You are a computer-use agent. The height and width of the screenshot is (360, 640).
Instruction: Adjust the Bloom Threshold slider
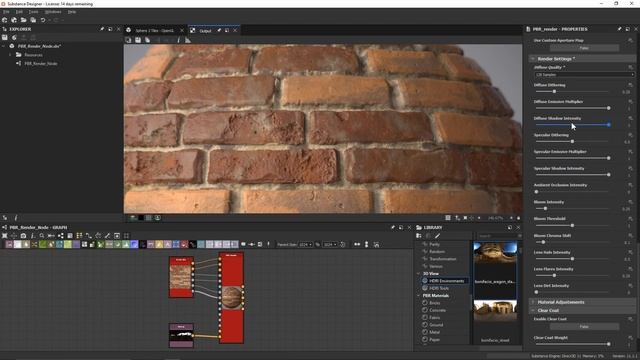pyautogui.click(x=572, y=225)
